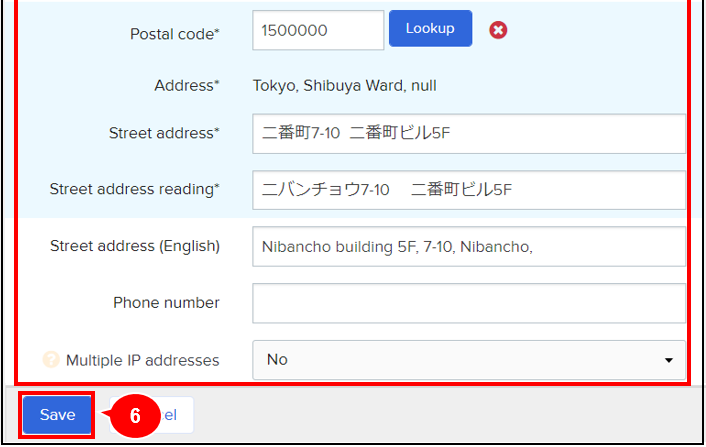The width and height of the screenshot is (706, 447).
Task: Select the Street address reading field
Action: coord(469,190)
